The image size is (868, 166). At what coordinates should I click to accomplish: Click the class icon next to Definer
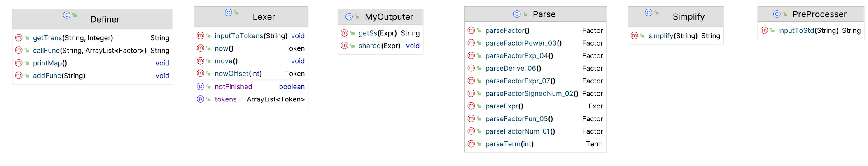click(x=67, y=15)
